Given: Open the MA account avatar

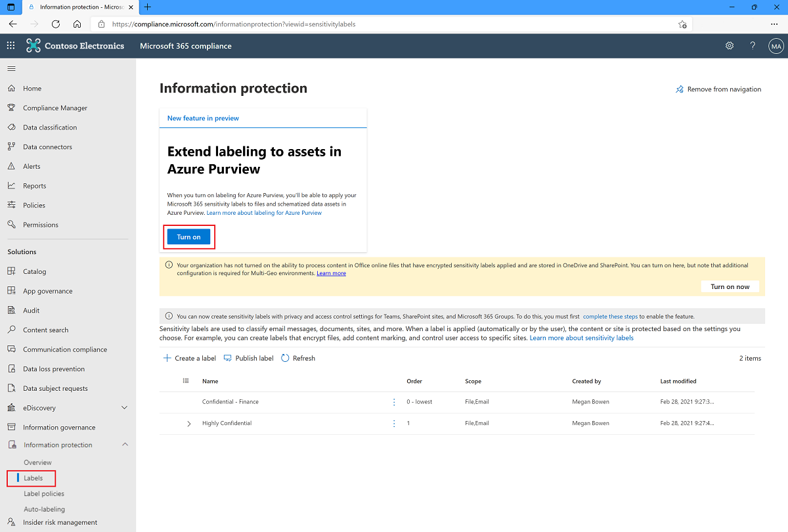Looking at the screenshot, I should click(x=776, y=46).
